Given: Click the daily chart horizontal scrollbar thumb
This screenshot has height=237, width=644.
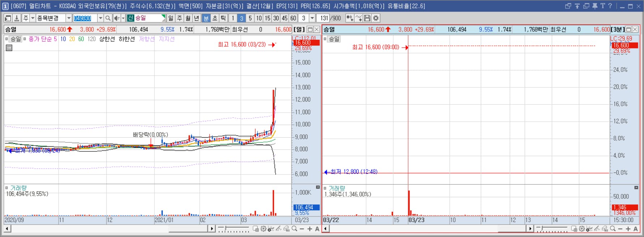Looking at the screenshot, I should pyautogui.click(x=188, y=229).
